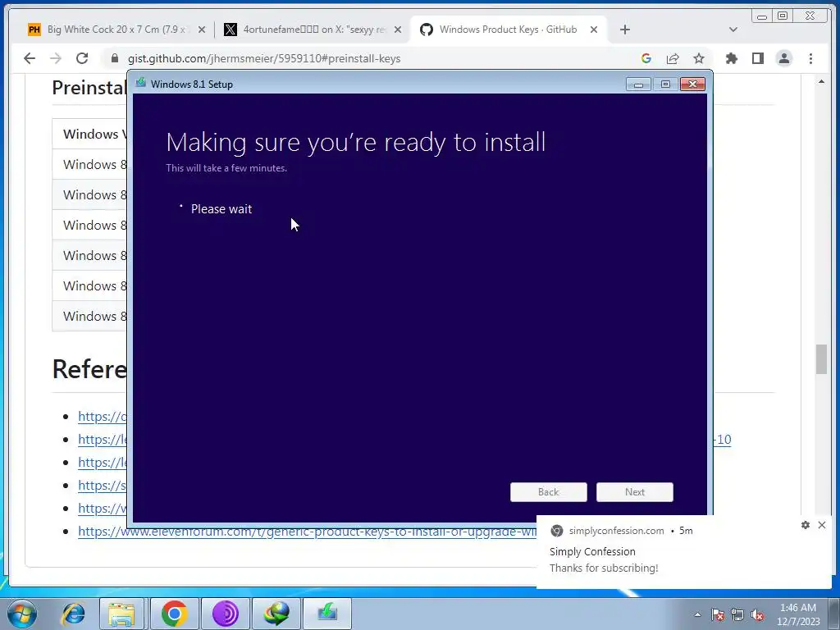
Task: Open Internet Download Manager taskbar icon
Action: [276, 614]
